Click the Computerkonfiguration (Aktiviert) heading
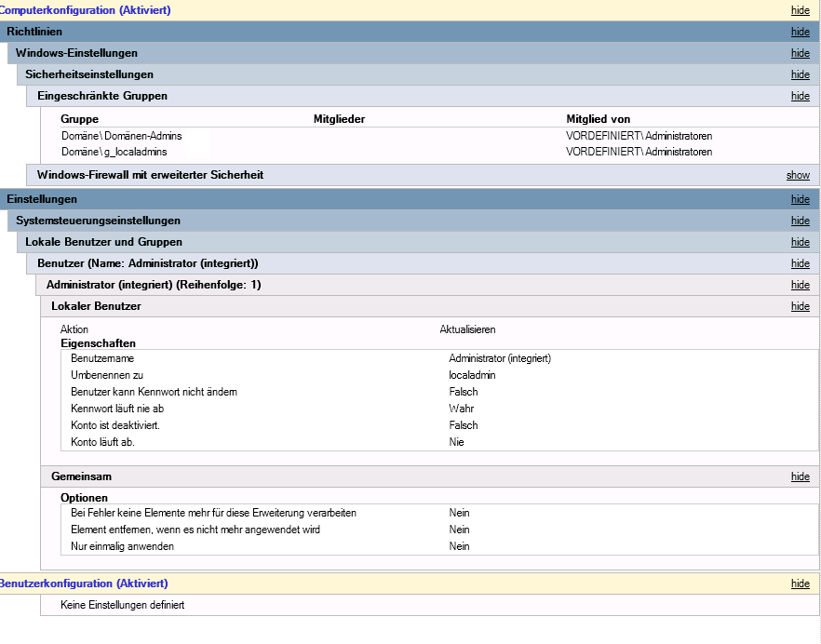The image size is (821, 644). coord(85,10)
